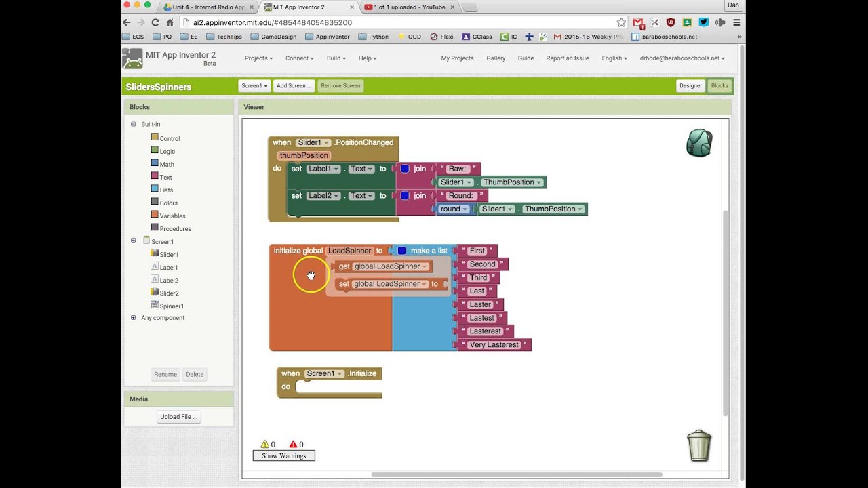
Task: Reload the page in browser
Action: pyautogui.click(x=155, y=22)
